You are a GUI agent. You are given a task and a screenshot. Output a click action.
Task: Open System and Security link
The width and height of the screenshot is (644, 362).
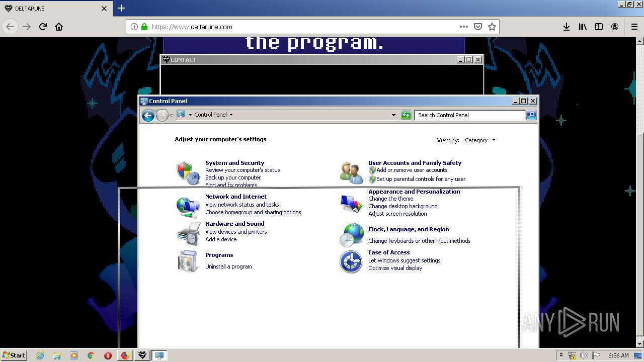coord(234,163)
